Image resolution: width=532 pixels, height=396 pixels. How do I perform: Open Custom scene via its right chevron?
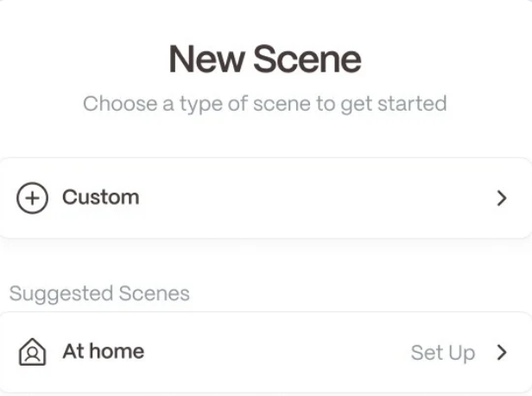(x=502, y=198)
